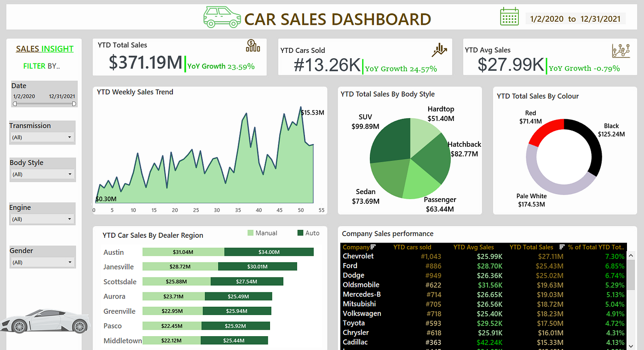This screenshot has height=350, width=644.
Task: Open the Engine filter dropdown
Action: pos(42,219)
